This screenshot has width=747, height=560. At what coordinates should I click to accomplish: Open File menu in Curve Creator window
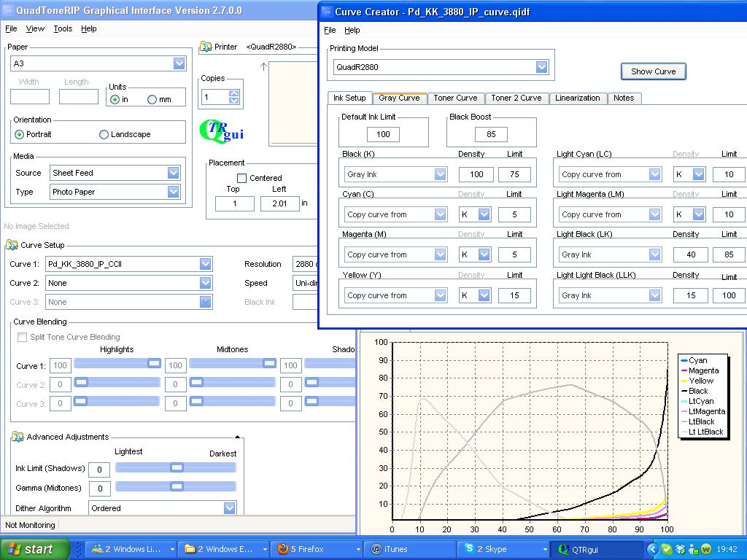[x=330, y=30]
